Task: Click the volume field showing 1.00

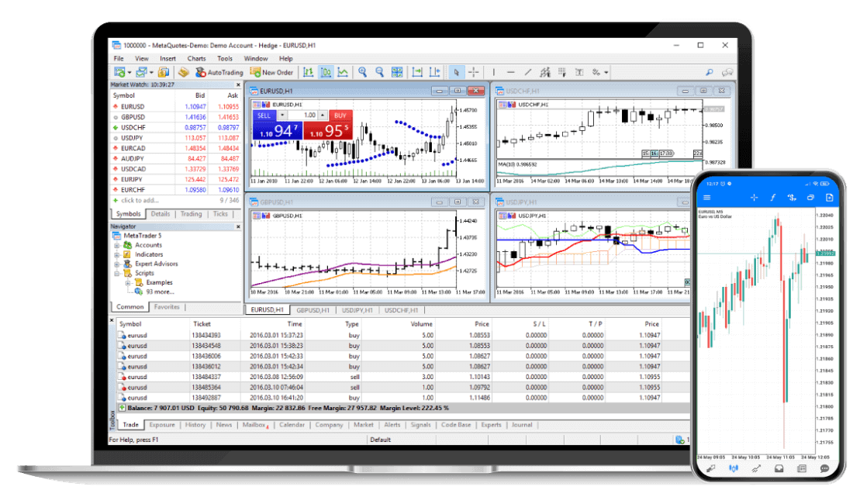Action: [302, 116]
